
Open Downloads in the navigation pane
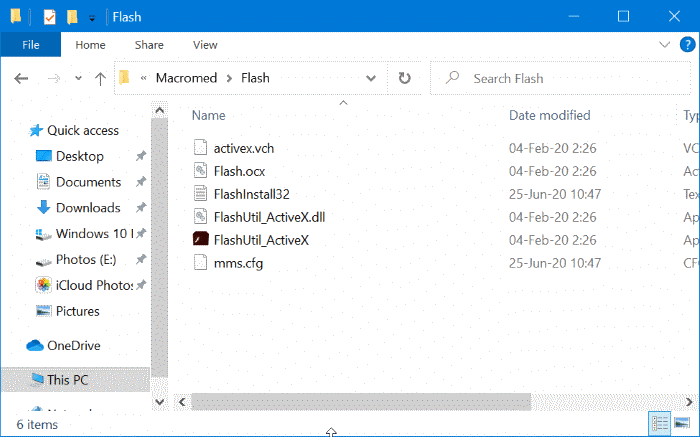(88, 208)
